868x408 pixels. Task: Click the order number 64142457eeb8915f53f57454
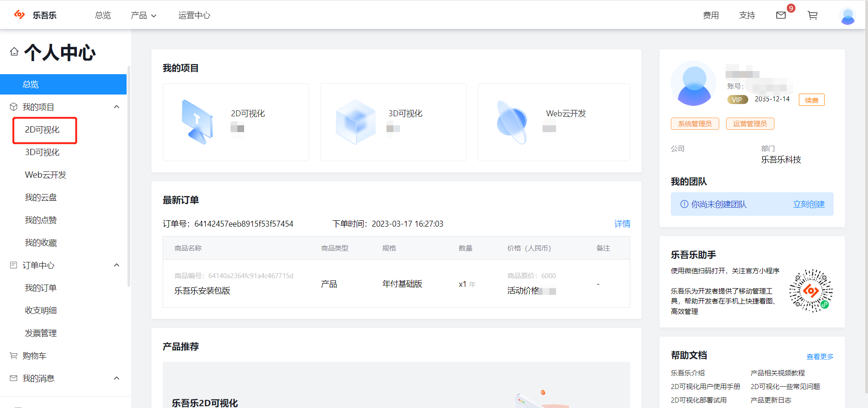244,224
